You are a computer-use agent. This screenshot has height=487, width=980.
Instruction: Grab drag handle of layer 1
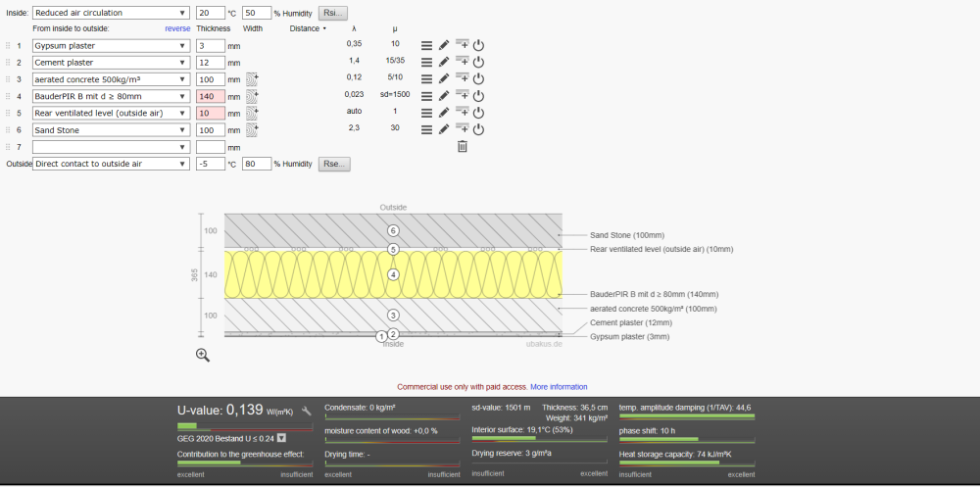click(x=8, y=46)
